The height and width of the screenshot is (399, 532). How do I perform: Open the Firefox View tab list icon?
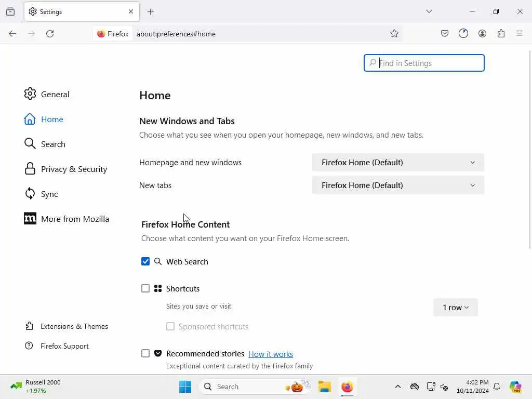point(10,11)
